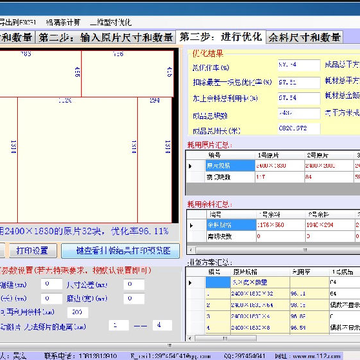360x360 pixels.
Task: Click the bottom plan table horizontal scrollbar thumb
Action: [x=226, y=338]
